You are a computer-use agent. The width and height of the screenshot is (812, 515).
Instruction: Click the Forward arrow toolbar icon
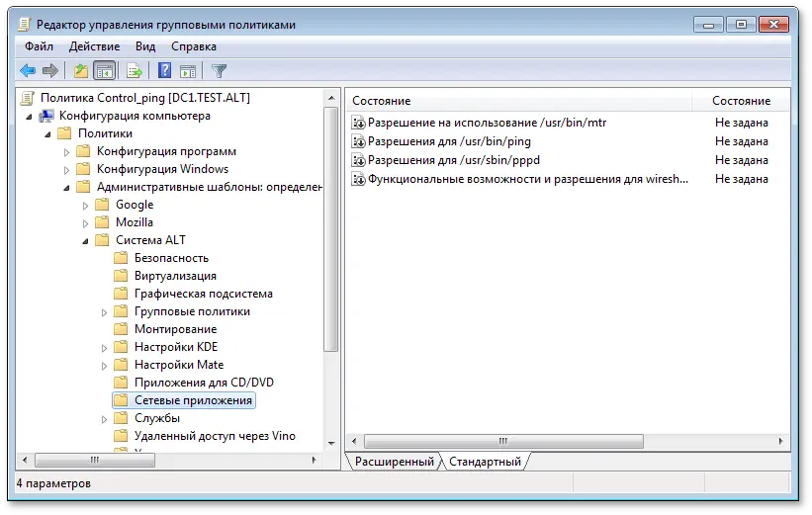[x=49, y=70]
